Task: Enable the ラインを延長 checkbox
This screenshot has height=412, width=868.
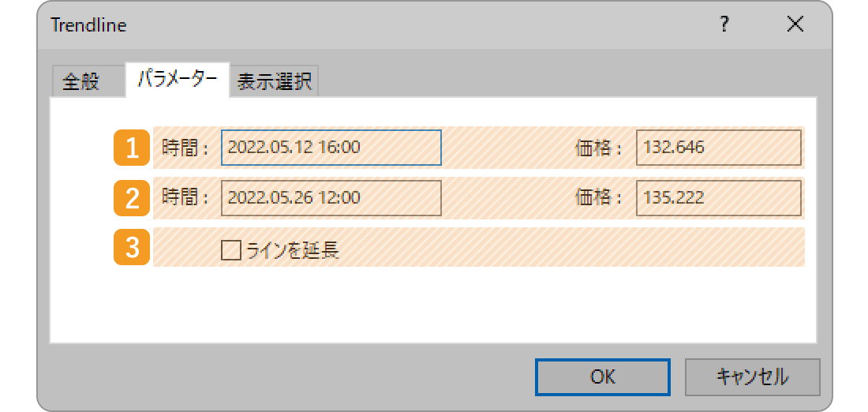Action: tap(231, 250)
